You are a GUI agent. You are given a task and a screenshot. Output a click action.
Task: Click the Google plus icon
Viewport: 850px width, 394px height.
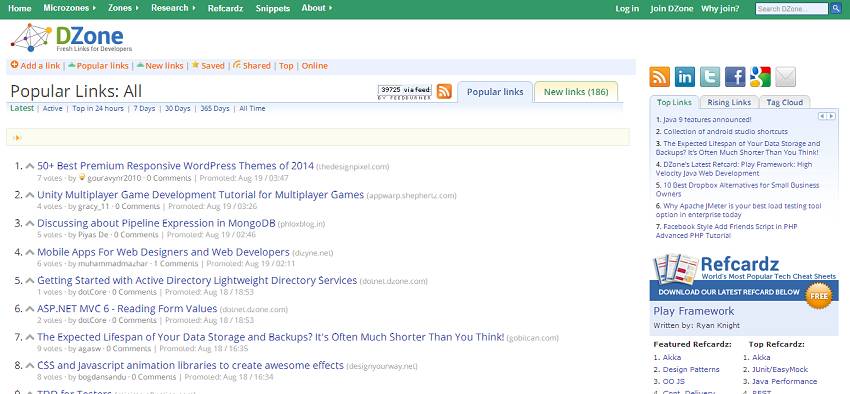[760, 77]
